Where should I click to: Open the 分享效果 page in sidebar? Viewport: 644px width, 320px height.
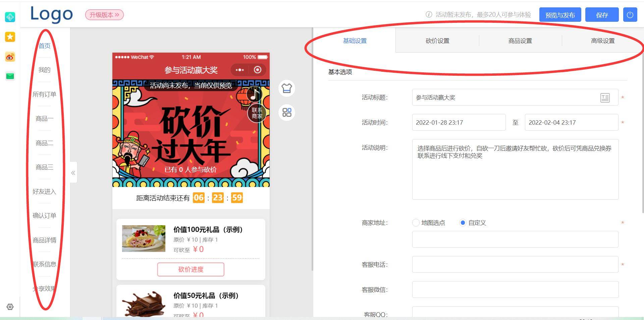[44, 289]
